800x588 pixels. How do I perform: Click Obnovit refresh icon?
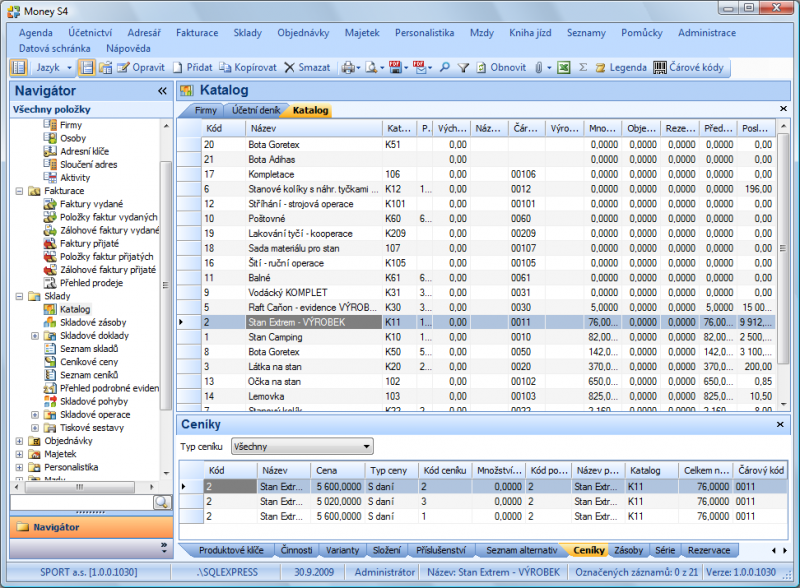[x=481, y=67]
